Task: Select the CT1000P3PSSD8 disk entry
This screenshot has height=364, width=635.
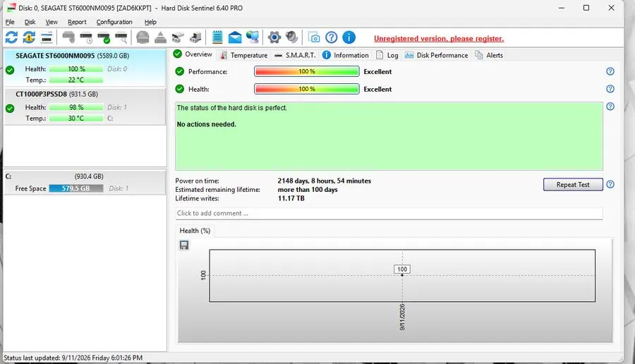Action: click(85, 107)
